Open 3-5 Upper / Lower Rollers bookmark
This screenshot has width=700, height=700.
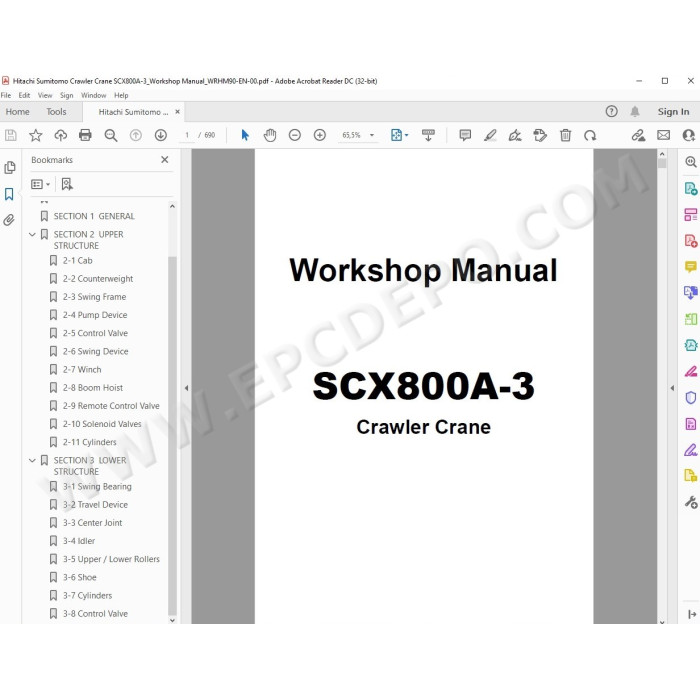111,559
